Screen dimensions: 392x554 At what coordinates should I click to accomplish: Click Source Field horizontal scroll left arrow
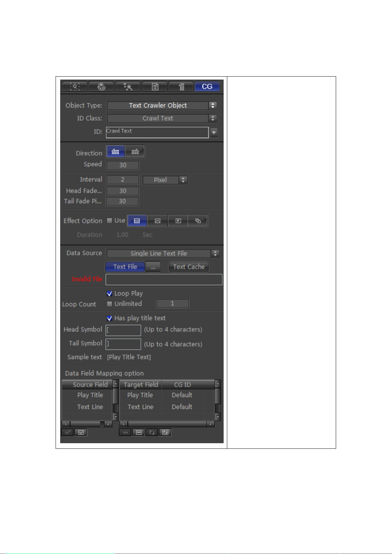click(66, 424)
